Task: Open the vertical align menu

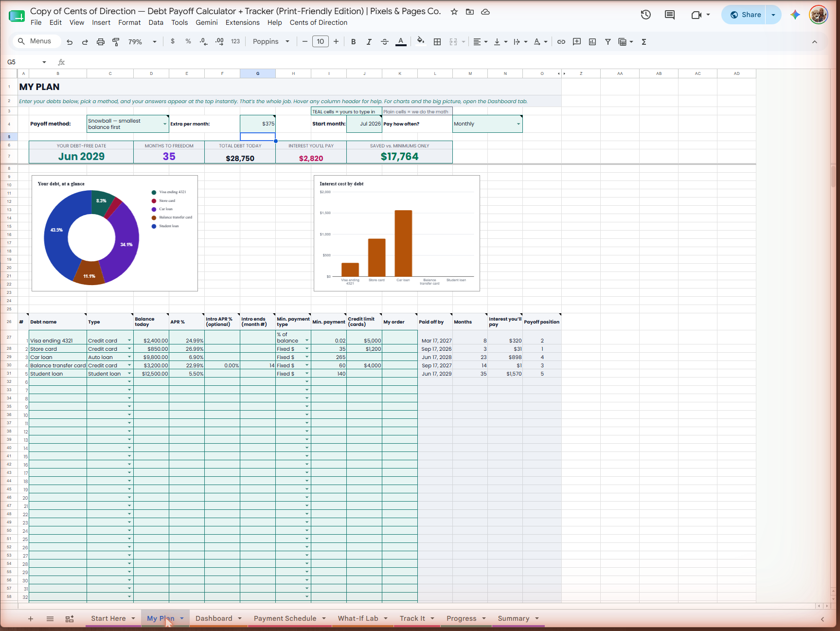Action: coord(500,42)
